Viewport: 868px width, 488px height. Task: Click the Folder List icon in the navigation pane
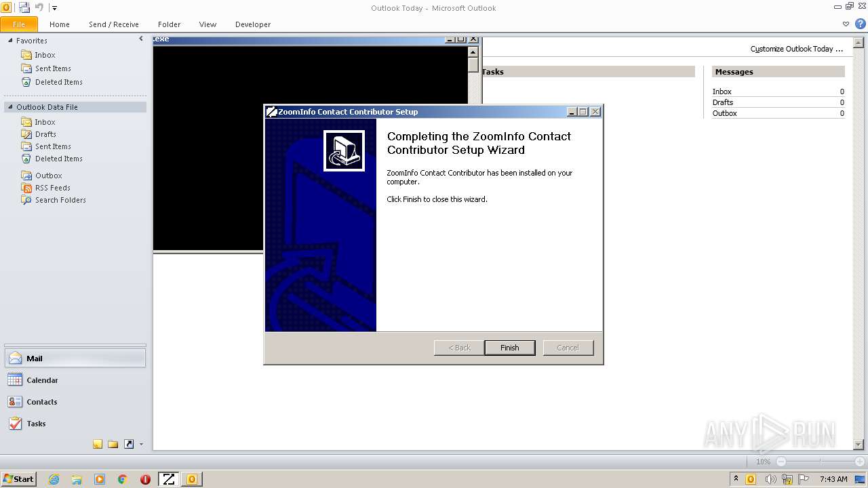click(113, 445)
